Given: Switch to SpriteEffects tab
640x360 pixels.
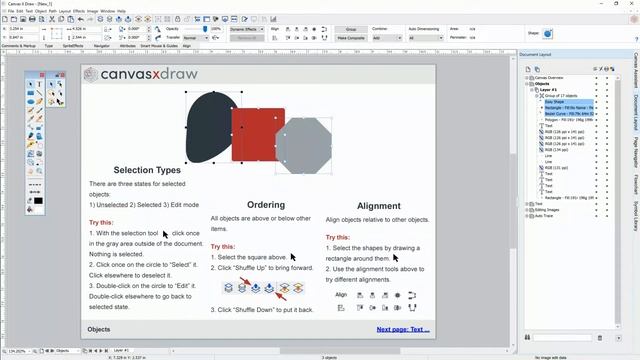Looking at the screenshot, I should tap(73, 46).
